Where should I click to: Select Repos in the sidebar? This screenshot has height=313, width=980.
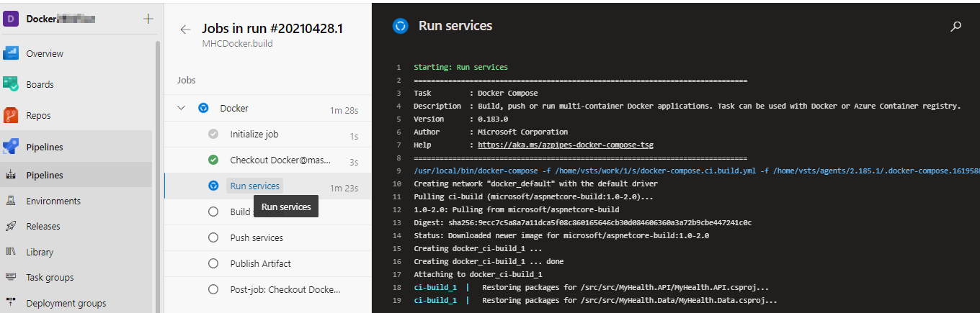[x=39, y=115]
